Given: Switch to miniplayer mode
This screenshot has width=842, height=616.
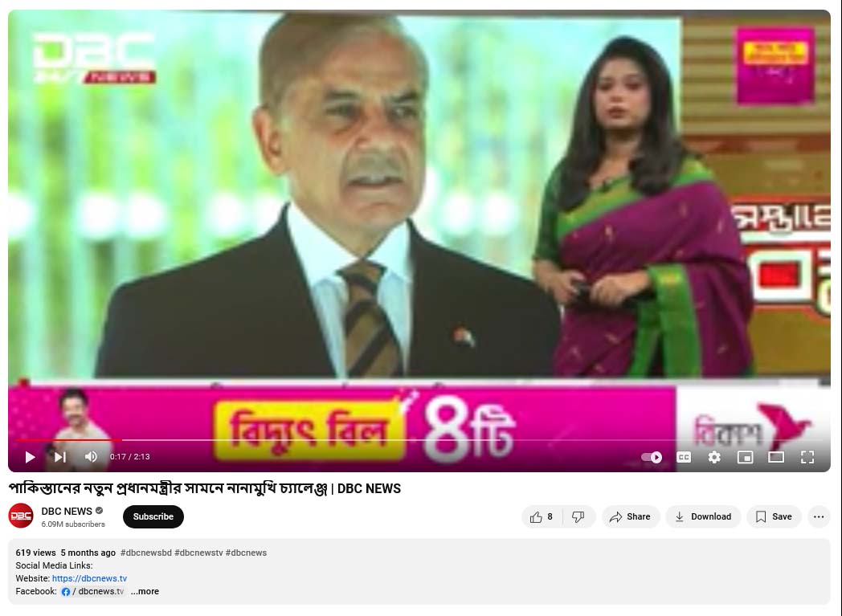Looking at the screenshot, I should [745, 457].
